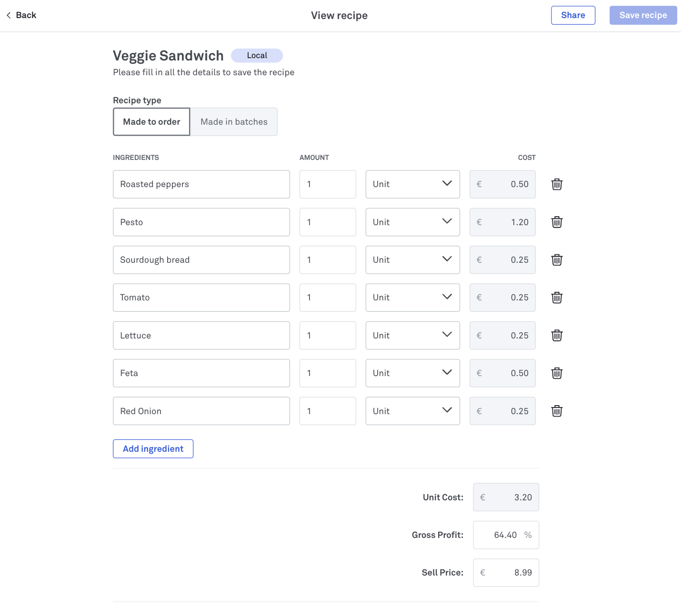Delete the Tomato ingredient
Screen dimensions: 681x616
pos(557,298)
